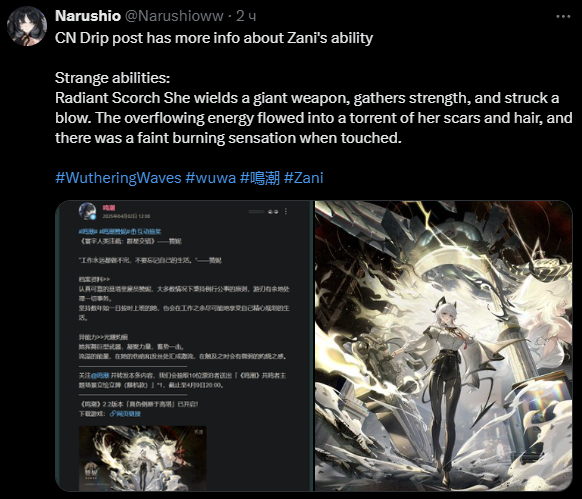Click the blue @鸣潮 mention in the Weibo text
582x499 pixels.
coord(100,375)
